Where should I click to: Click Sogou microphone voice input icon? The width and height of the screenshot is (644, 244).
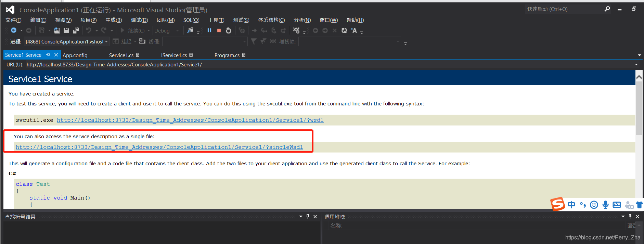pos(605,205)
